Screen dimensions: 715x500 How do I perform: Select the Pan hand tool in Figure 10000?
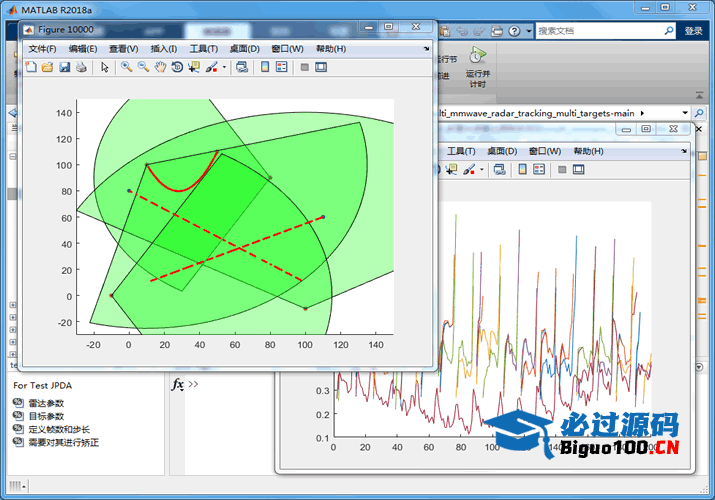(x=160, y=67)
